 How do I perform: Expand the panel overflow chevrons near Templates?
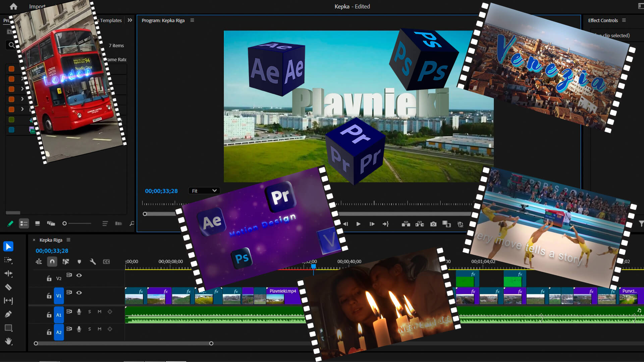130,20
